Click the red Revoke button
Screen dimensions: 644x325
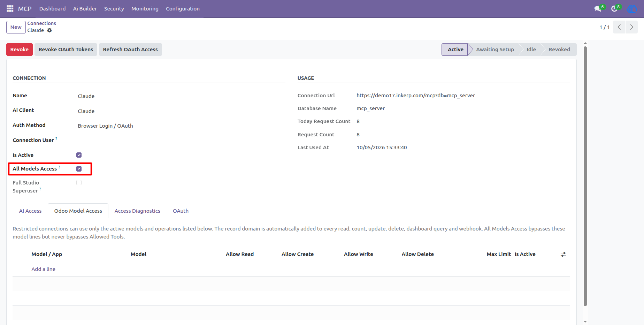click(20, 50)
